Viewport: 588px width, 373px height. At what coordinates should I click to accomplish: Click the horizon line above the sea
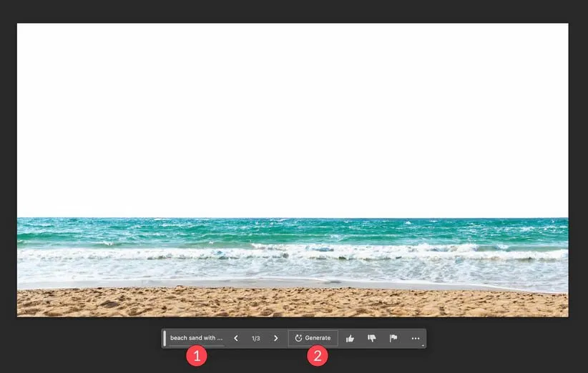click(x=293, y=218)
